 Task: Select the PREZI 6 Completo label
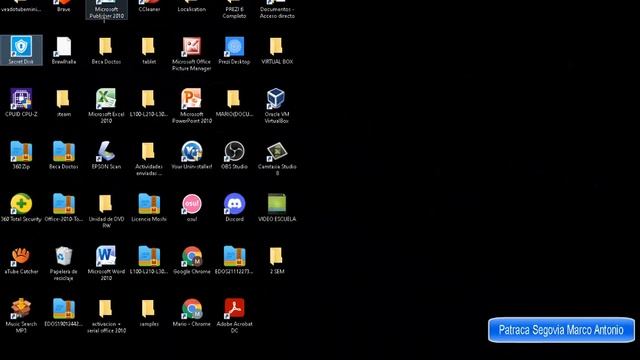tap(234, 13)
